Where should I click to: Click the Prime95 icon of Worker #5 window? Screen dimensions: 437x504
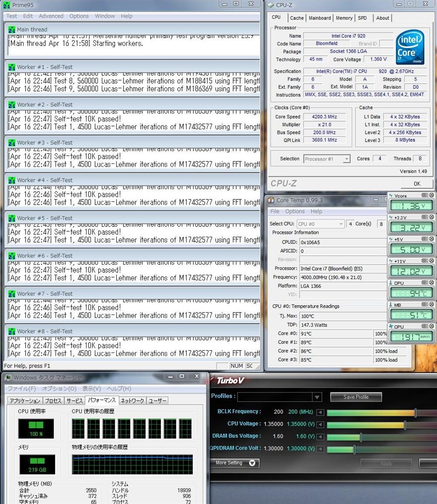12,218
